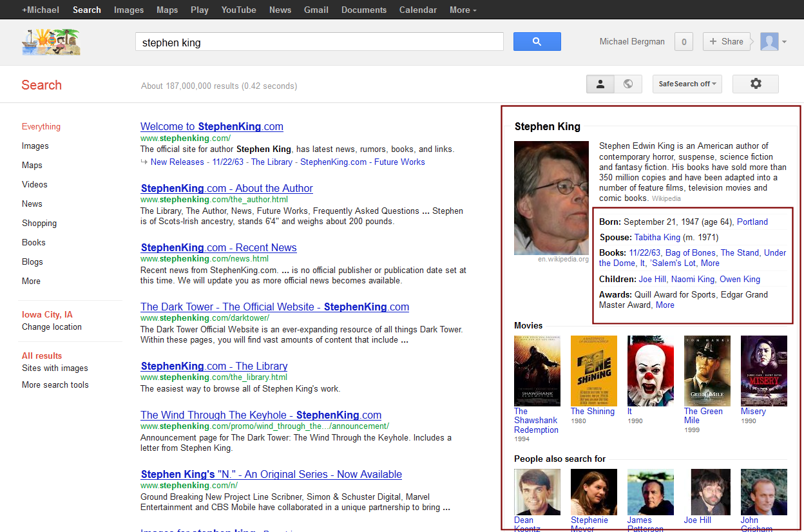The height and width of the screenshot is (532, 804).
Task: Click the Joe Hill name under photo
Action: coord(698,520)
